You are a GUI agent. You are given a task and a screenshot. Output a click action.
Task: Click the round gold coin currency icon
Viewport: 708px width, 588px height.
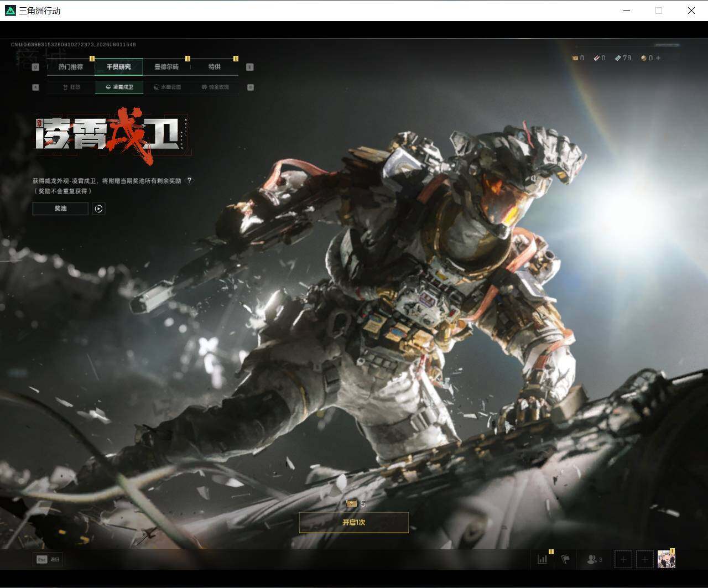644,58
